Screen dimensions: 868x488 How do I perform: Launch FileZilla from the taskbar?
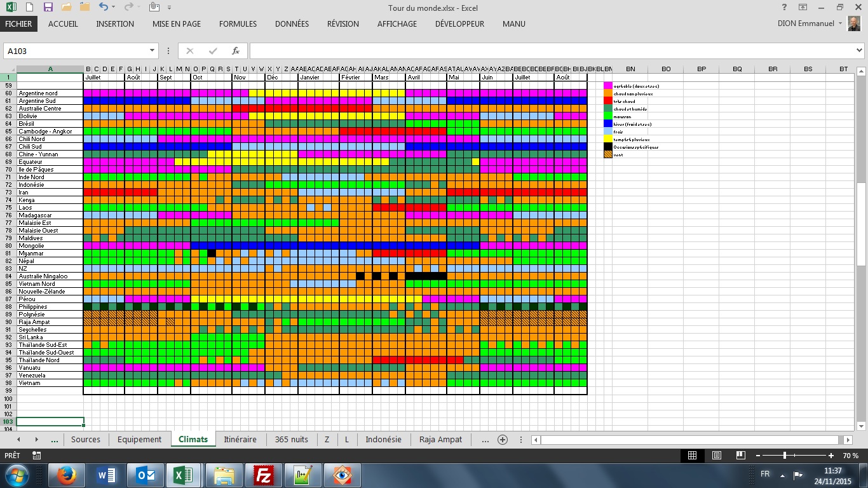tap(263, 475)
